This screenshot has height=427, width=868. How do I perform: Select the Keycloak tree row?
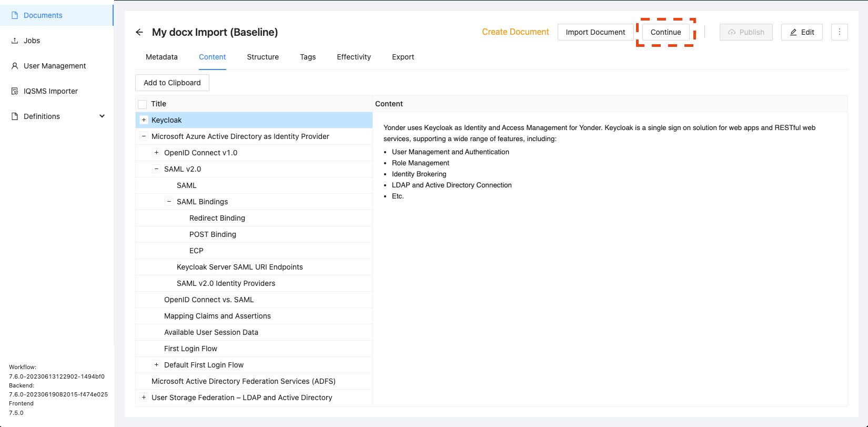click(254, 120)
